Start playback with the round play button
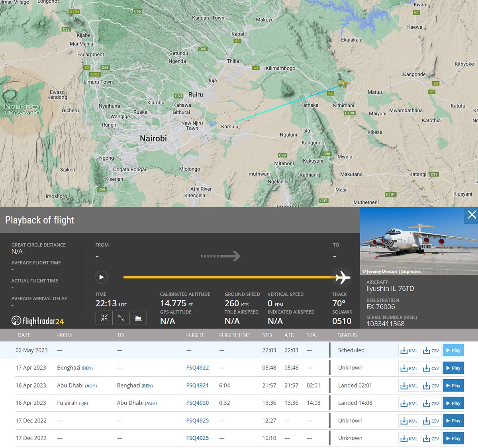The image size is (478, 448). (x=102, y=277)
